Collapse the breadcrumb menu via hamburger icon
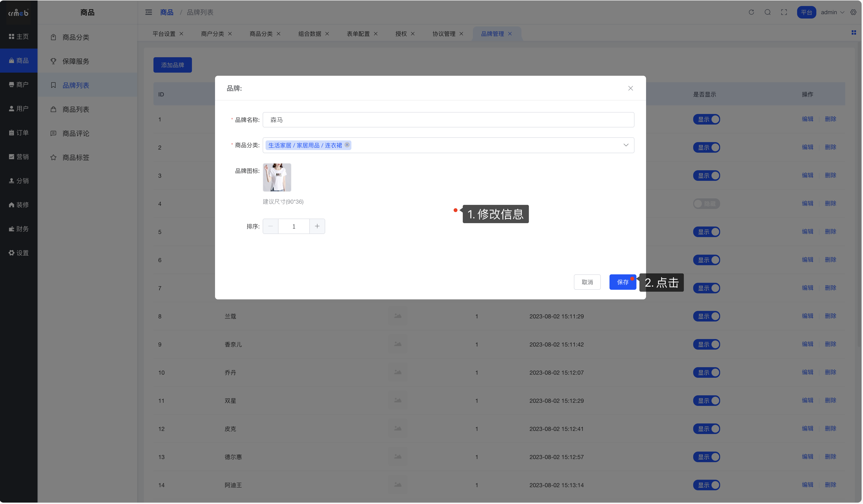 (x=149, y=12)
